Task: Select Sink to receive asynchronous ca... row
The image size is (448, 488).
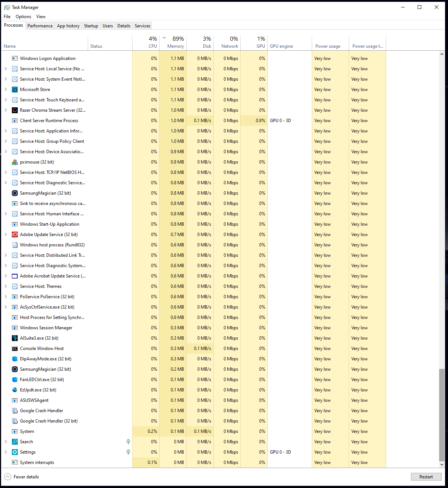Action: pos(194,203)
